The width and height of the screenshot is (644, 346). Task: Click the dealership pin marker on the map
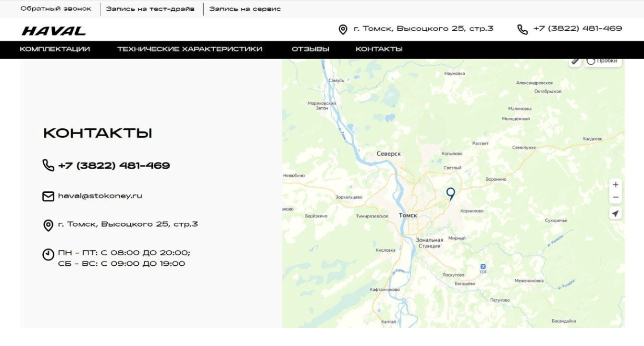click(450, 194)
